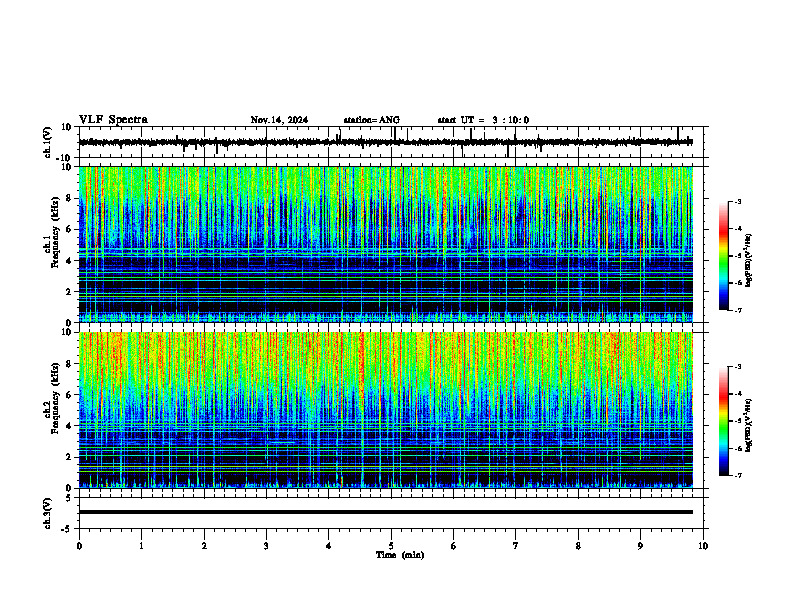792x612 pixels.
Task: Click the "6" kHz tick of ch.2 spectrogram
Action: tap(70, 395)
